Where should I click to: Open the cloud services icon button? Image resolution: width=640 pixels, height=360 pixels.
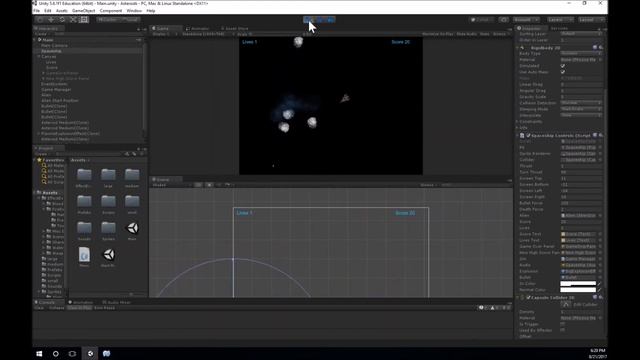(504, 20)
